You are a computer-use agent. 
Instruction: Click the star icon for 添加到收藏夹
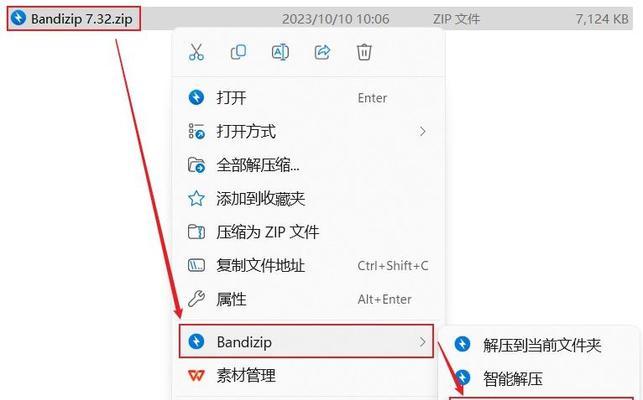click(x=196, y=199)
